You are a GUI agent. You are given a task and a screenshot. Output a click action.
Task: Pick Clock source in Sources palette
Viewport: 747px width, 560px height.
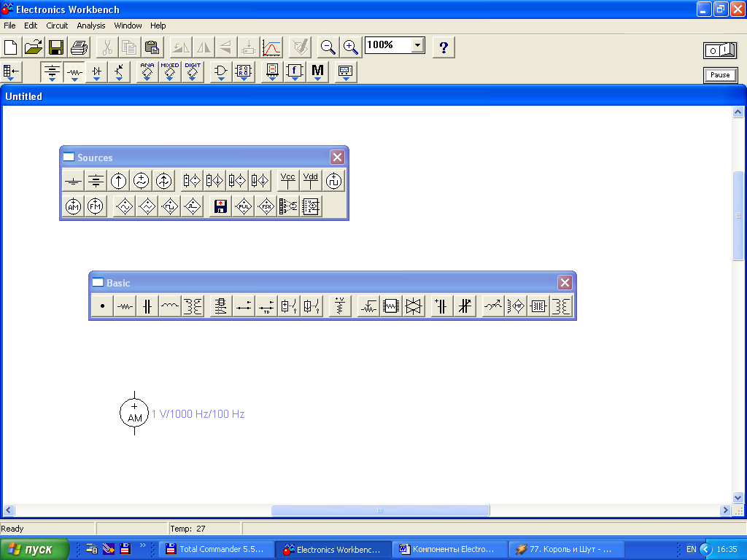tap(333, 181)
